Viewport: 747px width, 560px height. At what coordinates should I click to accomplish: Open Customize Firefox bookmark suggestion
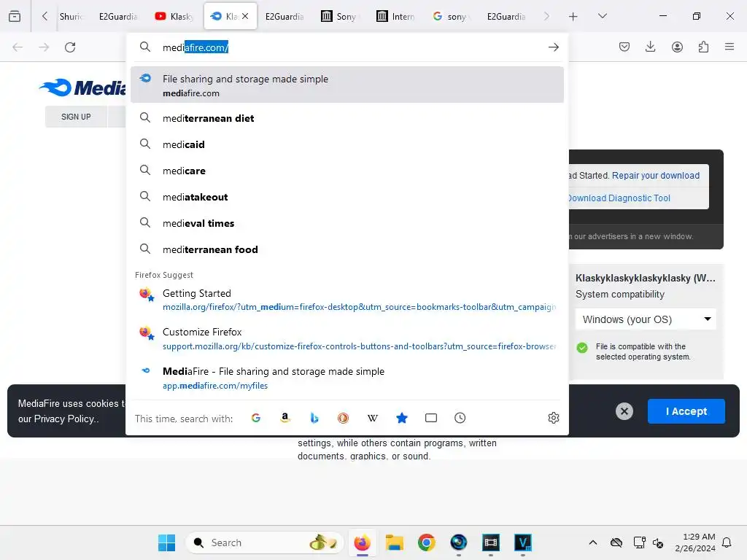coord(347,338)
